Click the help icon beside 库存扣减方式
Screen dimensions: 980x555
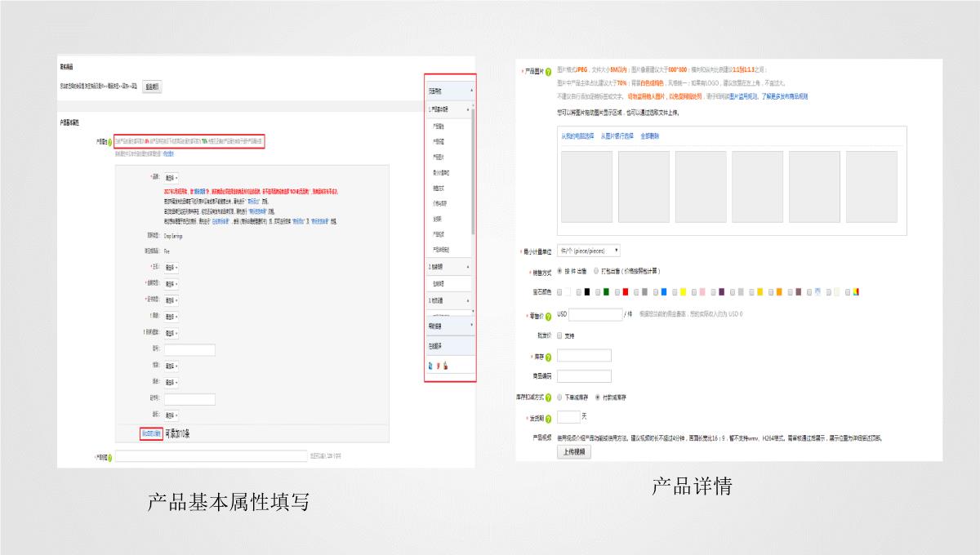coord(548,397)
